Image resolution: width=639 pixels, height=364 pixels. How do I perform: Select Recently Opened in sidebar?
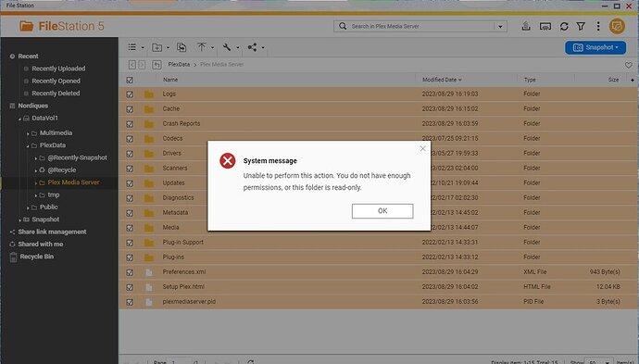click(56, 81)
